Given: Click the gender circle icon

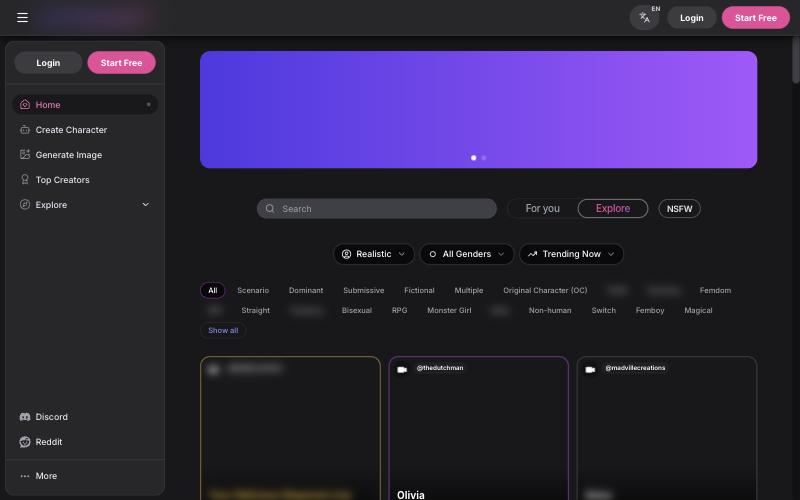Looking at the screenshot, I should (433, 254).
